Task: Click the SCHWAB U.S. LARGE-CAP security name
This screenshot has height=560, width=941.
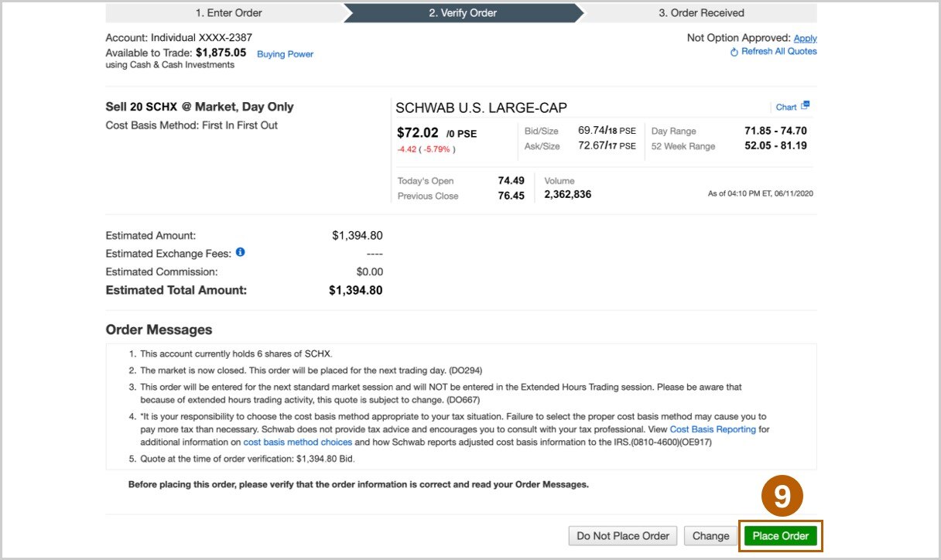Action: click(x=481, y=108)
